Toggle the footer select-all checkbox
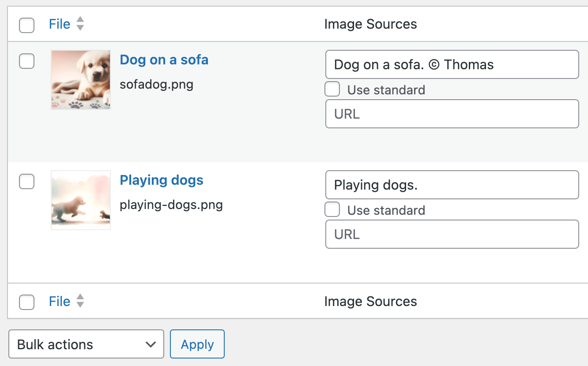Image resolution: width=588 pixels, height=366 pixels. 27,303
